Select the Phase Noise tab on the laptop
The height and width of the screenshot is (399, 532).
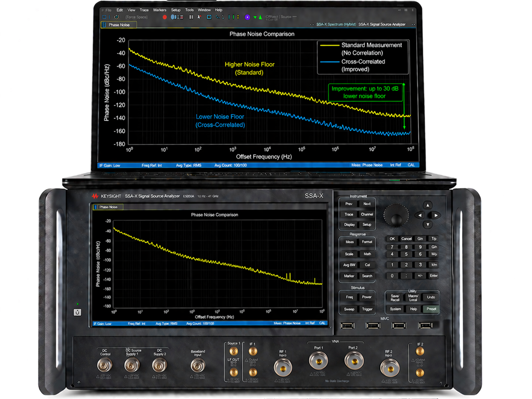119,25
